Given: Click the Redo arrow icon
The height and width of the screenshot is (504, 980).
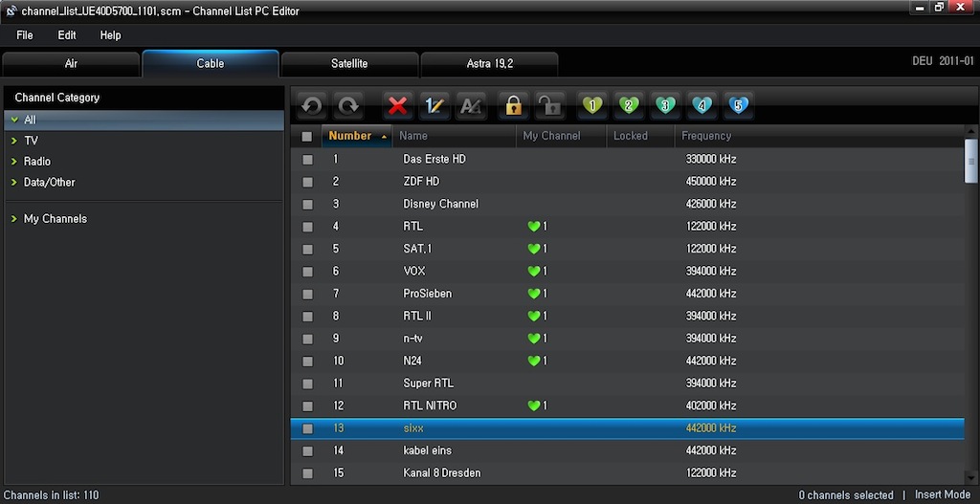Looking at the screenshot, I should 347,105.
